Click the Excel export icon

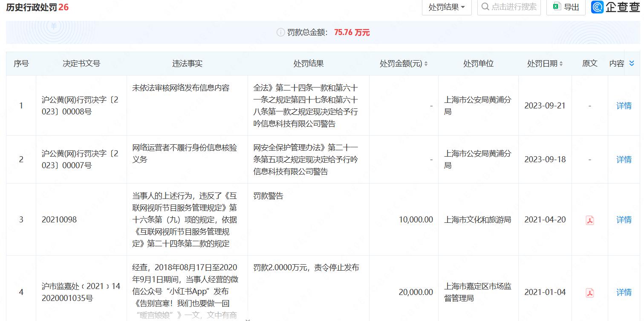[556, 7]
